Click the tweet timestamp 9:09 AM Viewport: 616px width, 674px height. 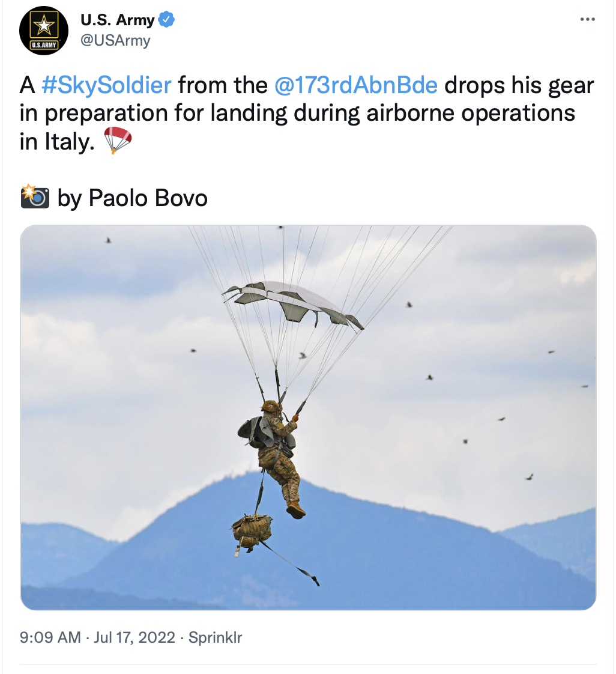click(x=50, y=637)
